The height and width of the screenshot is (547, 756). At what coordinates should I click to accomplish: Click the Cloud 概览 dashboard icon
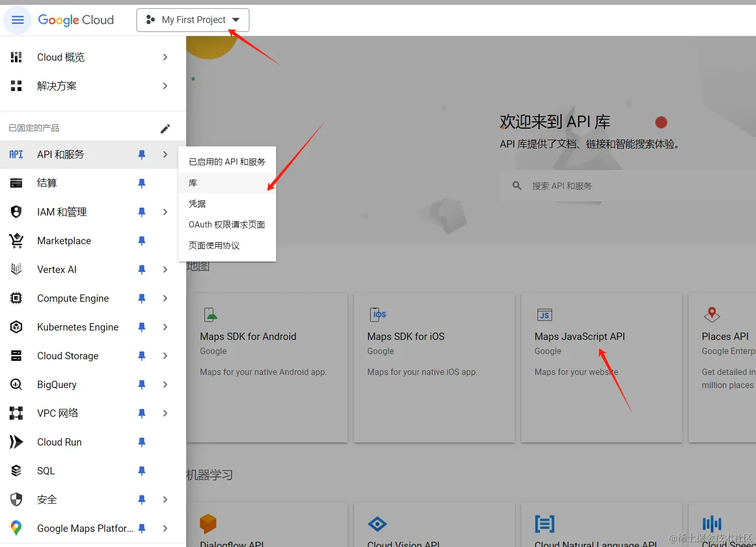(x=16, y=57)
